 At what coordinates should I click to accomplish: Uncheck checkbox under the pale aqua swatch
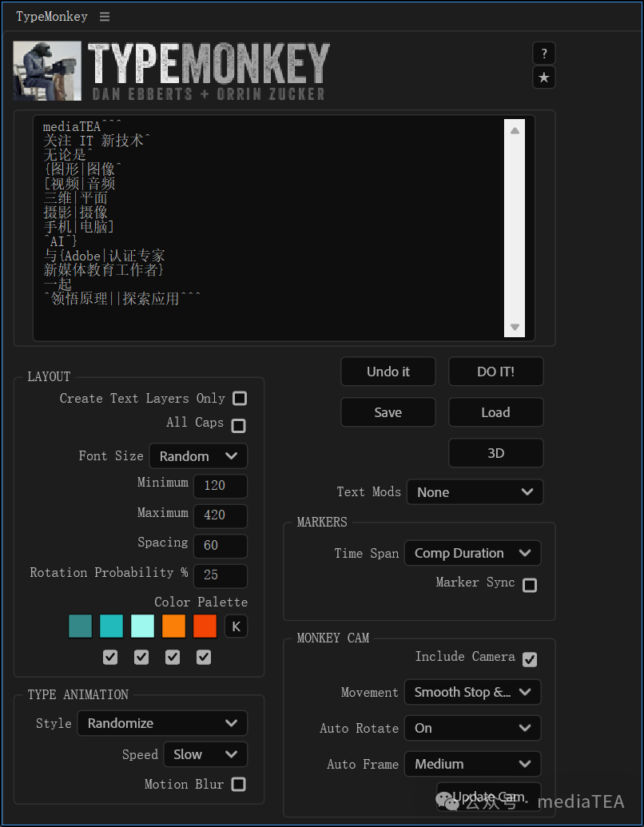click(x=141, y=657)
